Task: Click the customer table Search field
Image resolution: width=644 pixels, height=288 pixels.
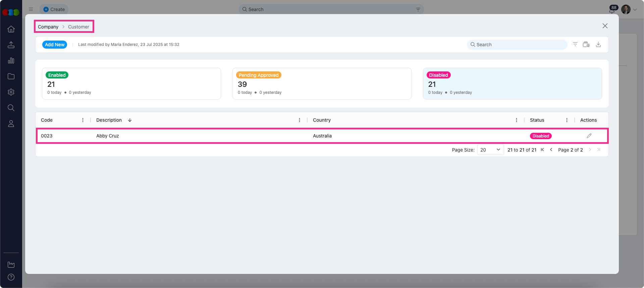Action: (x=517, y=45)
